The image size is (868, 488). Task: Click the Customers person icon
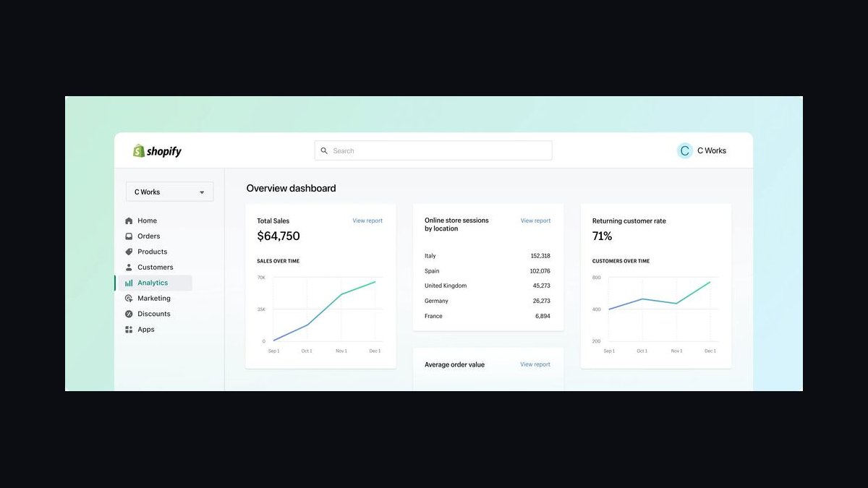point(129,267)
